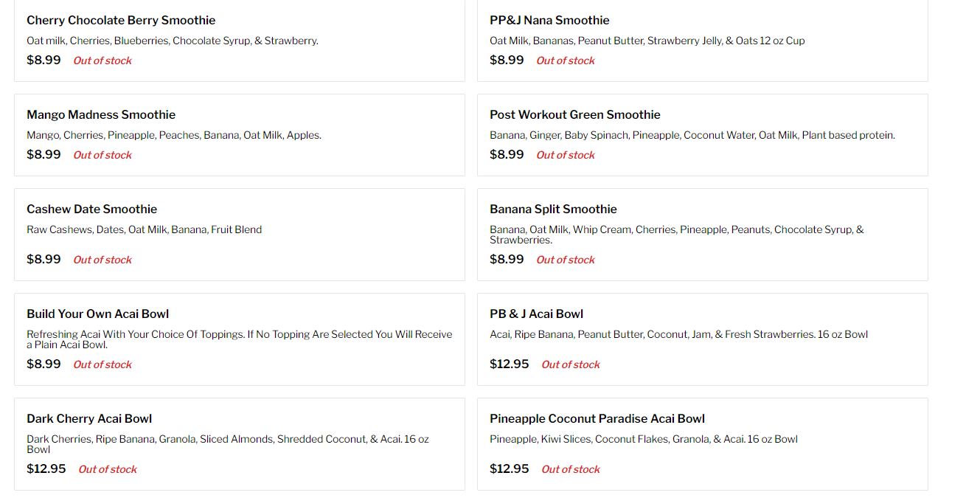The image size is (980, 498).
Task: Select the PP&J Nana Smoothie title
Action: coord(549,21)
